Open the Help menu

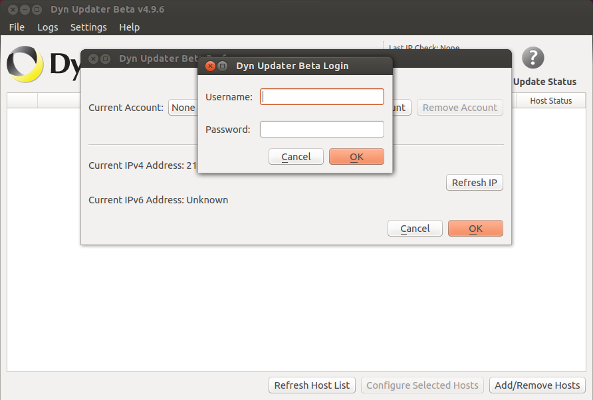pyautogui.click(x=129, y=27)
